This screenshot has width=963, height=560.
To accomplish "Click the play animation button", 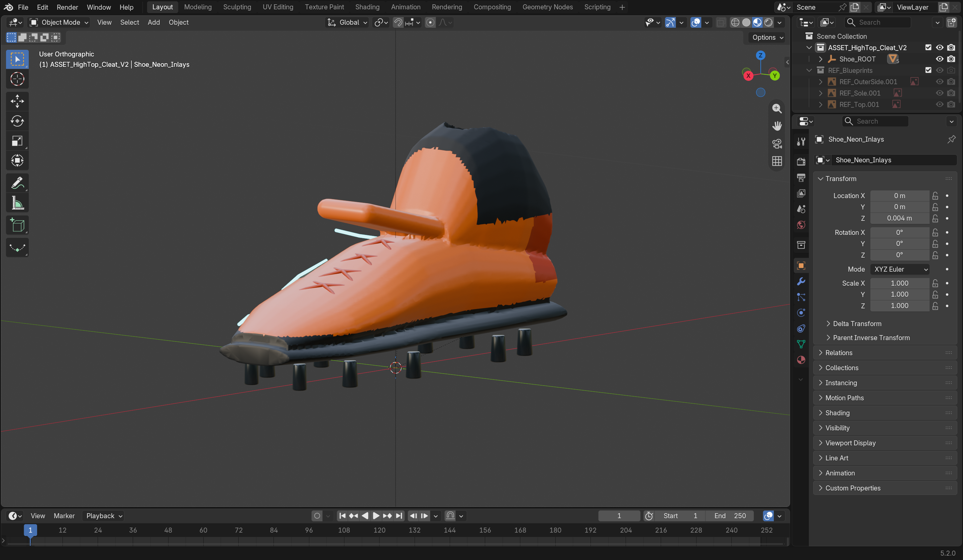I will point(376,516).
